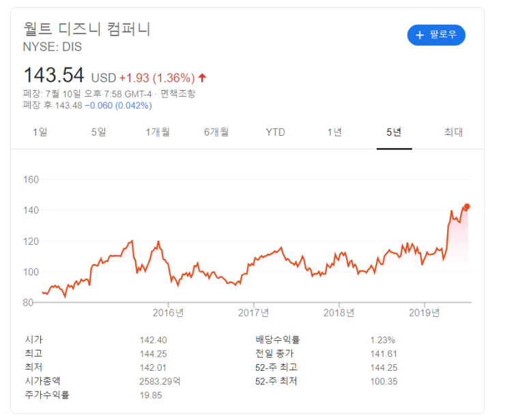Click the 160 y-axis label
The width and height of the screenshot is (507, 420).
pyautogui.click(x=31, y=179)
